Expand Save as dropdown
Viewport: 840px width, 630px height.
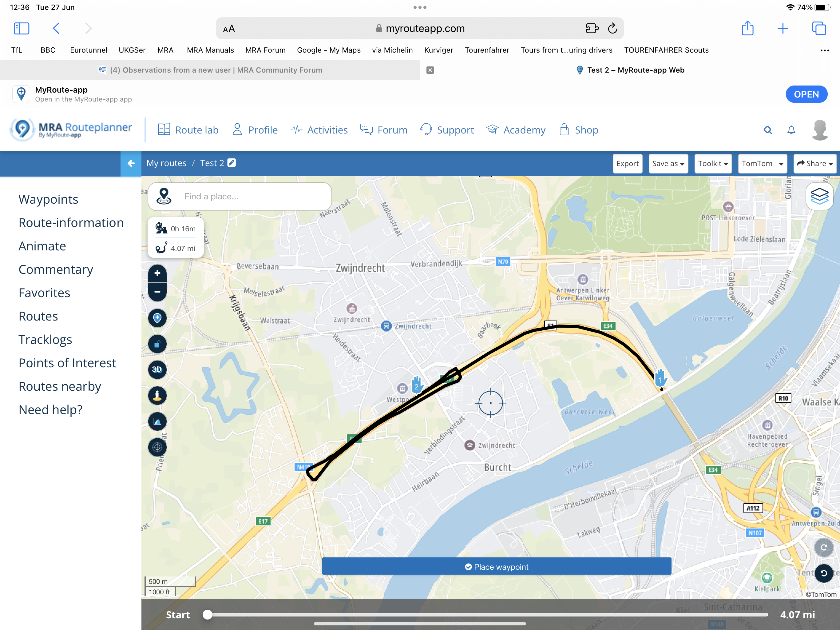(x=668, y=163)
